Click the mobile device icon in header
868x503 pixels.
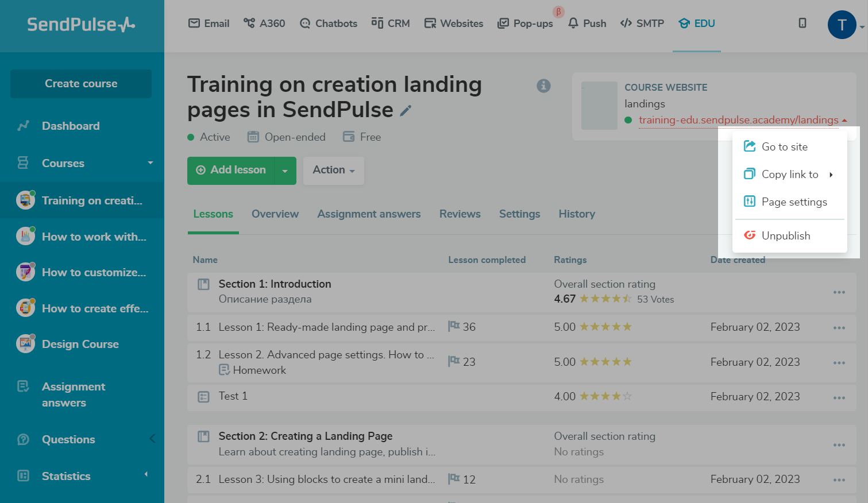(803, 23)
